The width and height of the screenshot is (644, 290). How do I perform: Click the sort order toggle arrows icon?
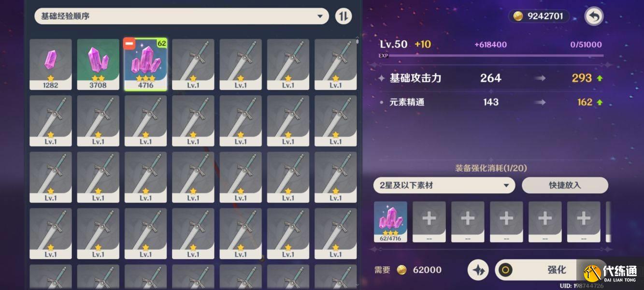343,16
